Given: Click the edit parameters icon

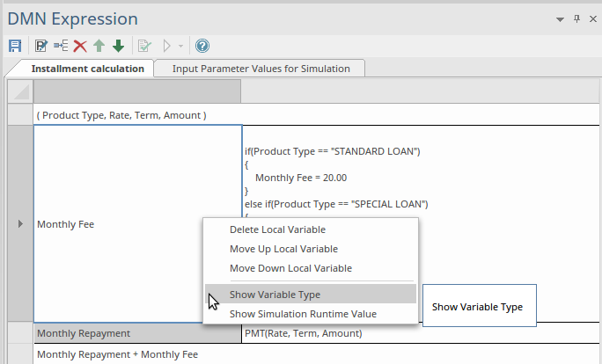Looking at the screenshot, I should [x=40, y=46].
